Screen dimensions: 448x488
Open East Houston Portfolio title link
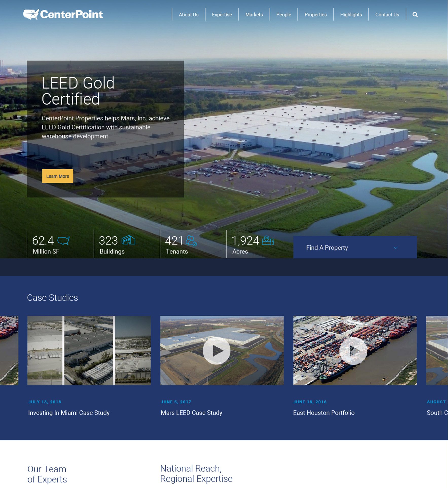(324, 413)
